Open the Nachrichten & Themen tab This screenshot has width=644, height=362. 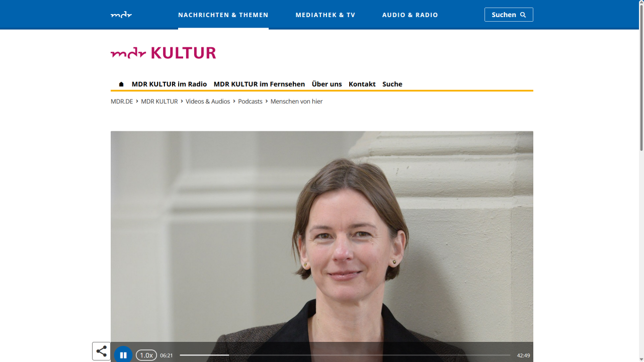click(x=223, y=15)
